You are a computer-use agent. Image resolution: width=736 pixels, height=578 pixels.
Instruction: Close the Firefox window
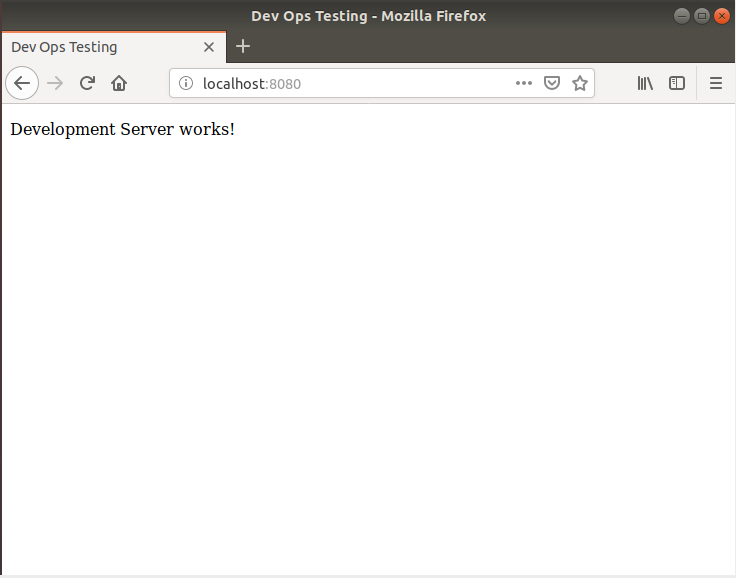click(721, 16)
